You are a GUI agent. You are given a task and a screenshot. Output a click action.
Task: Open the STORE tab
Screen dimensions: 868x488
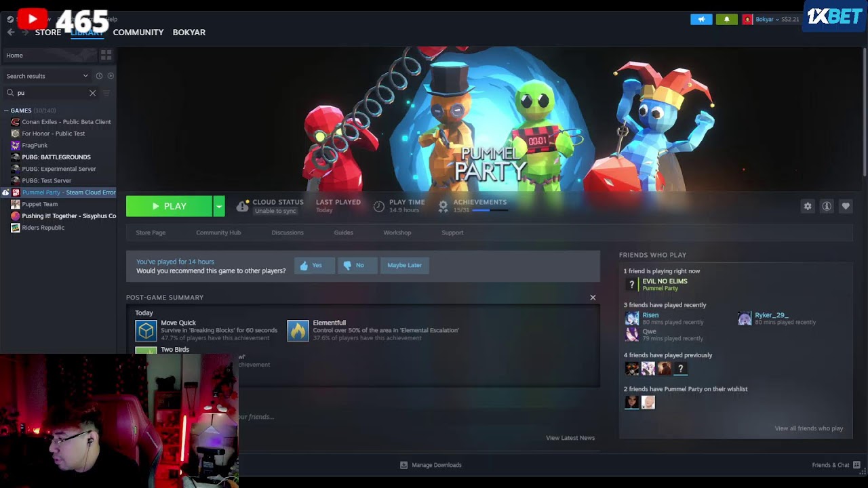point(48,32)
